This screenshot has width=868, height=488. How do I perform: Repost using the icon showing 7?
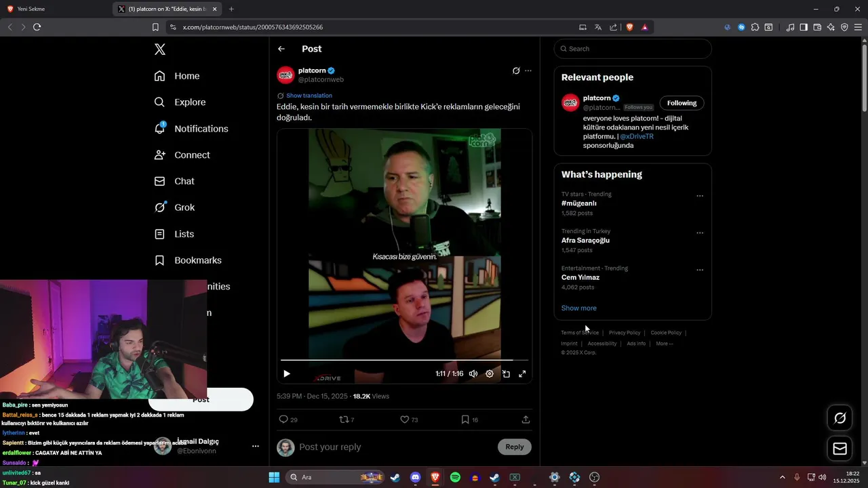tap(344, 420)
